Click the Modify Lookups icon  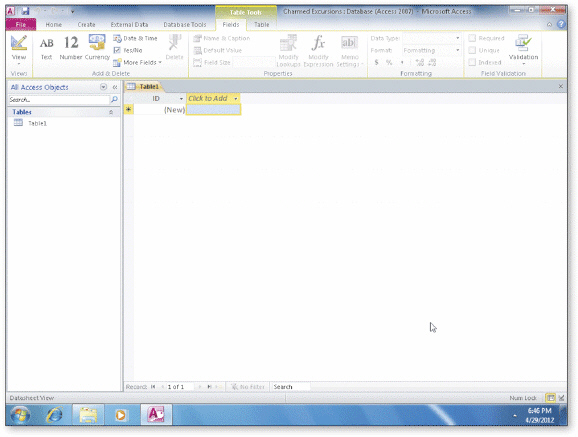click(288, 51)
